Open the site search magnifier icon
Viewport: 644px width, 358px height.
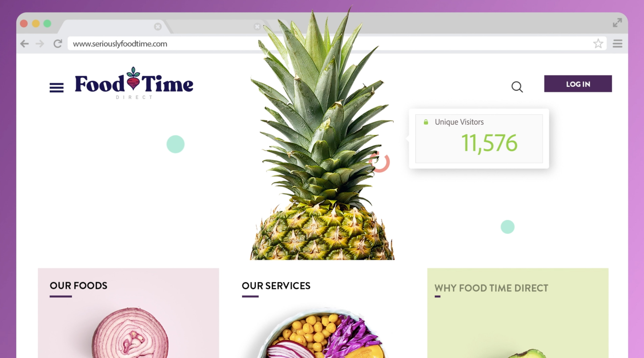[x=517, y=87]
